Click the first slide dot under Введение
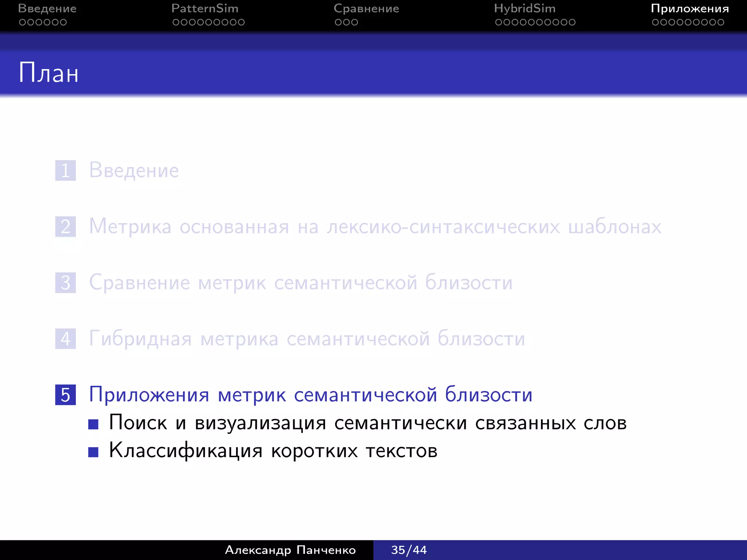 [23, 22]
